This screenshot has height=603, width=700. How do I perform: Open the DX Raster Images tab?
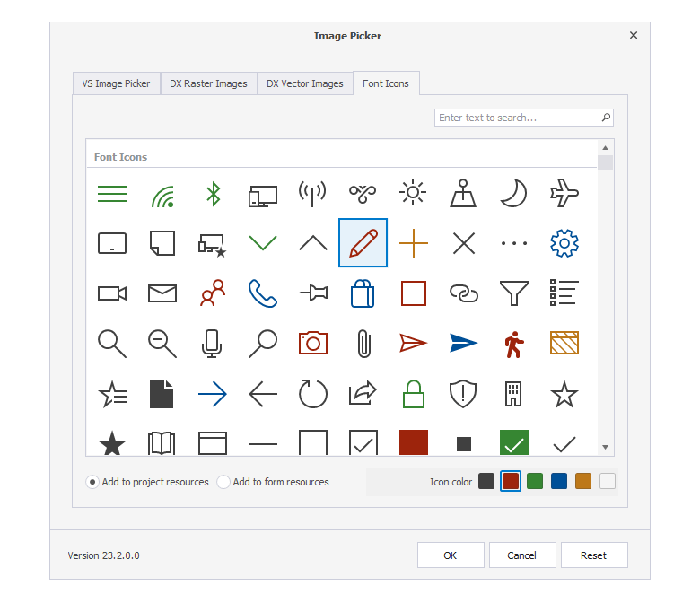click(x=208, y=83)
